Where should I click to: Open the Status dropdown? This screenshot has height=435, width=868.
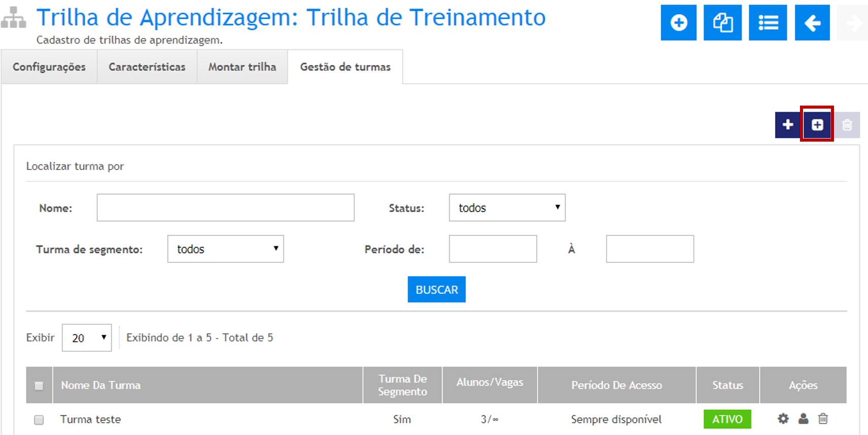click(x=507, y=208)
